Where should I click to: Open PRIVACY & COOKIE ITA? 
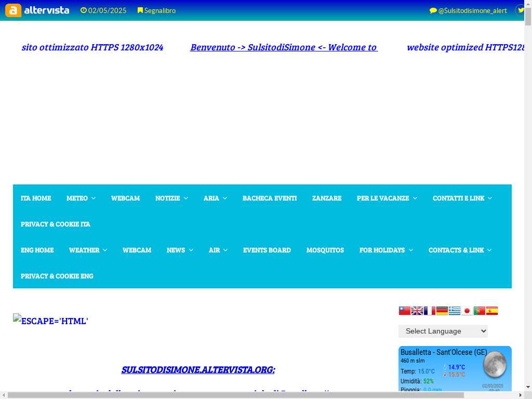point(56,224)
